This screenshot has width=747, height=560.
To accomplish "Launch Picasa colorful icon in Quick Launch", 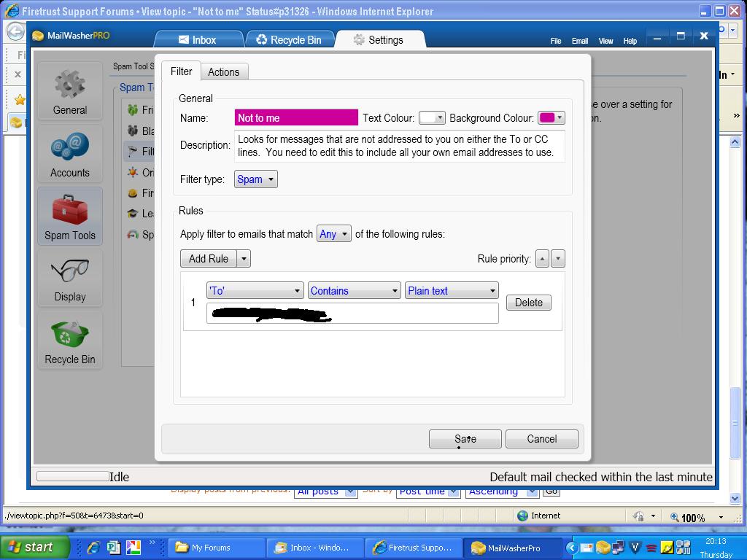I will coord(133,547).
